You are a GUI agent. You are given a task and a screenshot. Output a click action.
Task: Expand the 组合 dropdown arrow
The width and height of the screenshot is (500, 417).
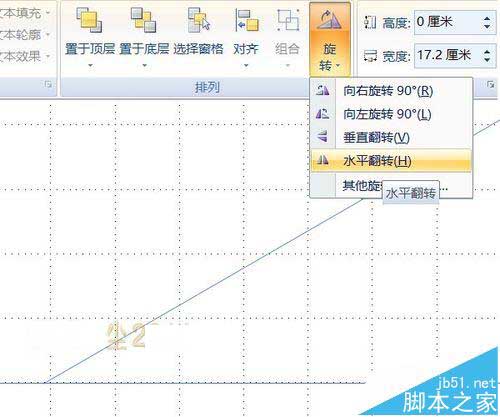(x=288, y=65)
